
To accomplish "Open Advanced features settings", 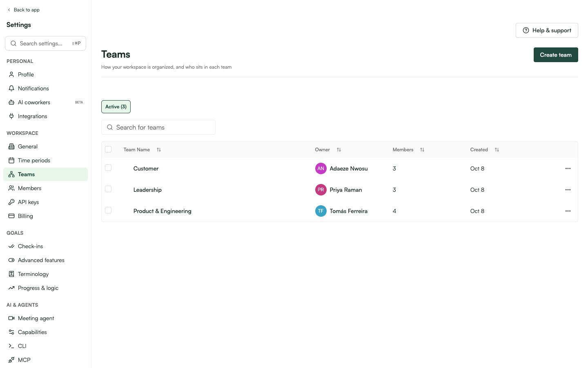I will 45,260.
